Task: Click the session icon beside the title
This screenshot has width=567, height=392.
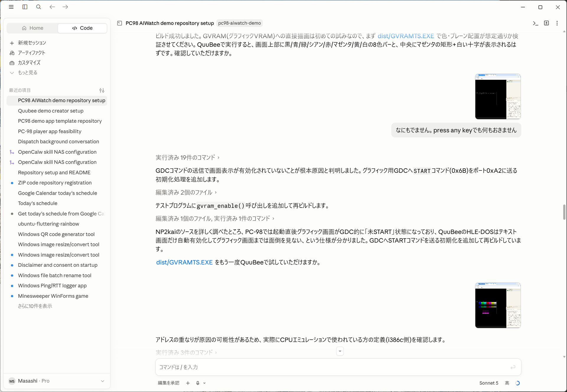Action: coord(120,23)
